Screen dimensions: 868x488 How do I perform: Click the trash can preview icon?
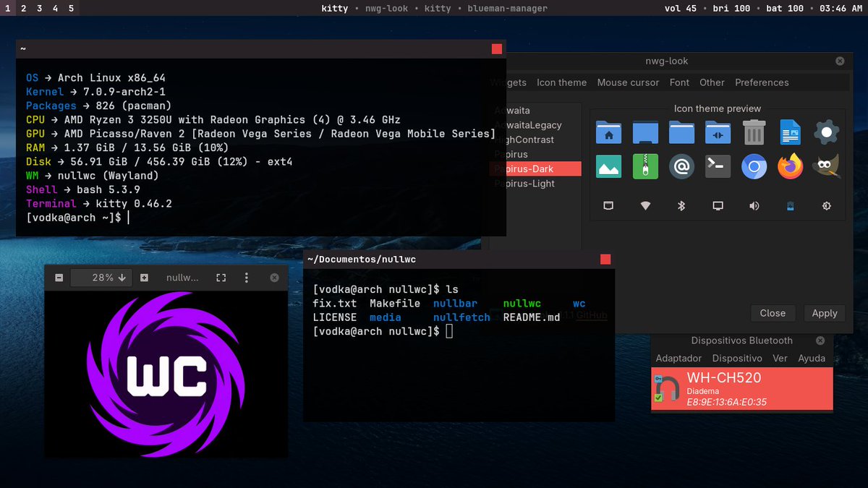[754, 132]
